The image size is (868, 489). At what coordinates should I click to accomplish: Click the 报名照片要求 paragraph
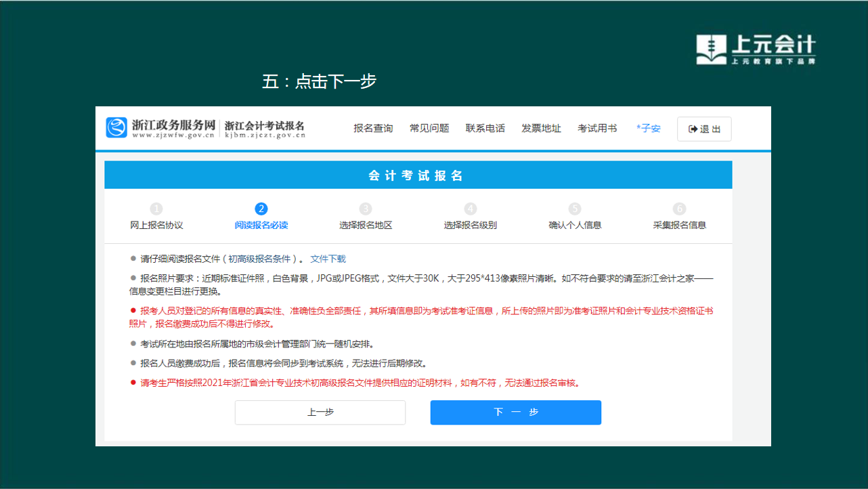(x=421, y=284)
